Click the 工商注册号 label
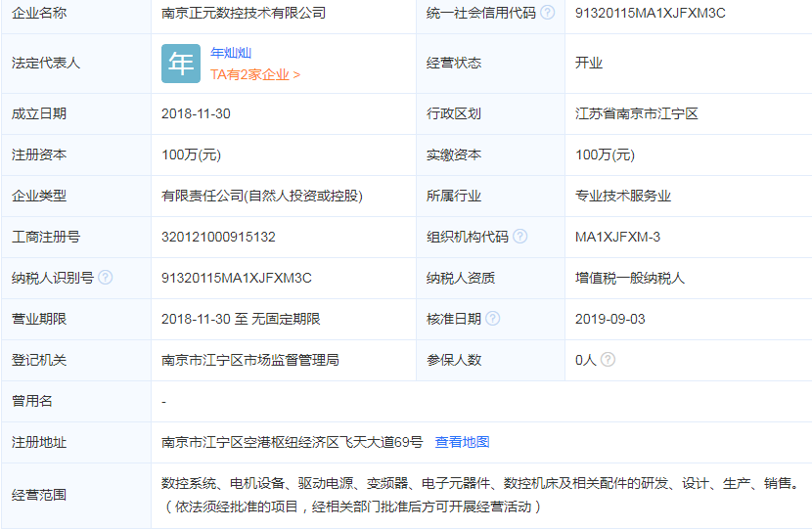This screenshot has height=529, width=812. (x=46, y=237)
